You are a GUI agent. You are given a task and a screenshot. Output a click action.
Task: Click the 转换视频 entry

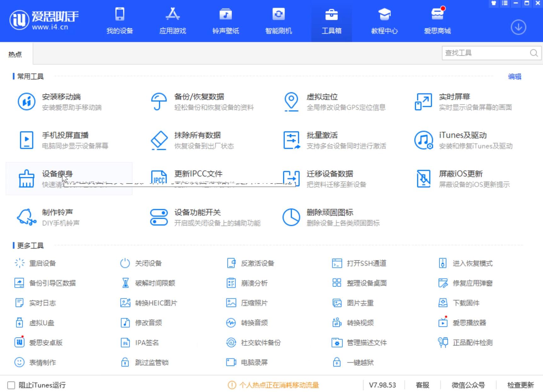(x=353, y=322)
